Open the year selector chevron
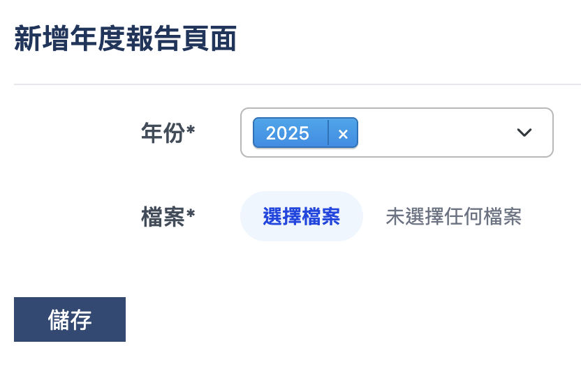 click(x=524, y=133)
